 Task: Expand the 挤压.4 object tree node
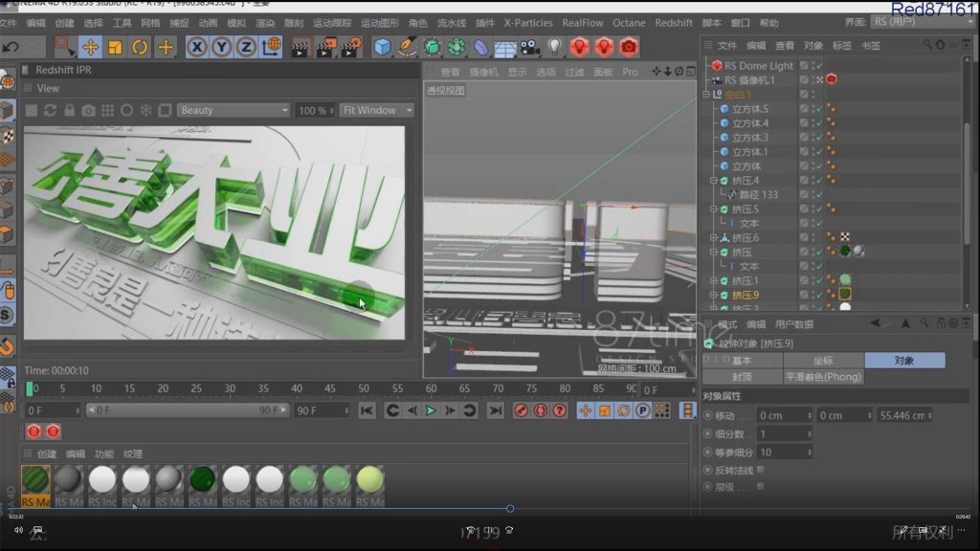[x=713, y=181]
